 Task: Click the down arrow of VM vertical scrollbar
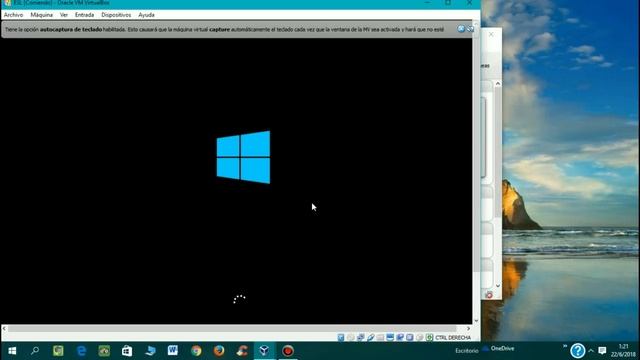(476, 320)
